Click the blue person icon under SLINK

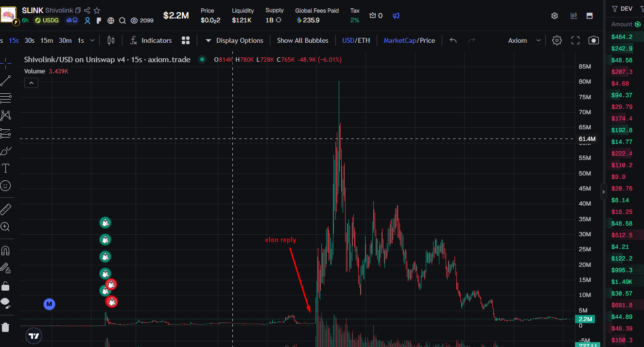(87, 20)
